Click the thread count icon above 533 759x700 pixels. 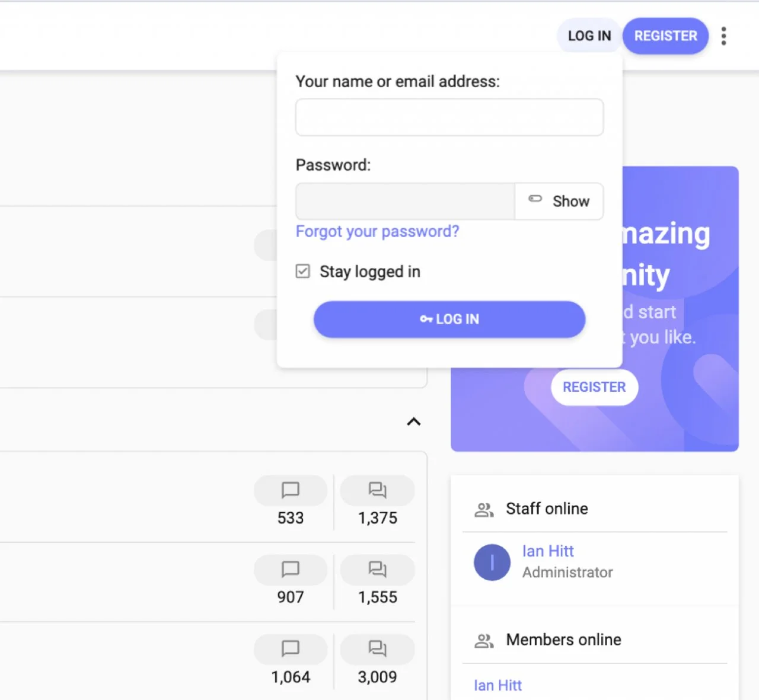(x=290, y=490)
